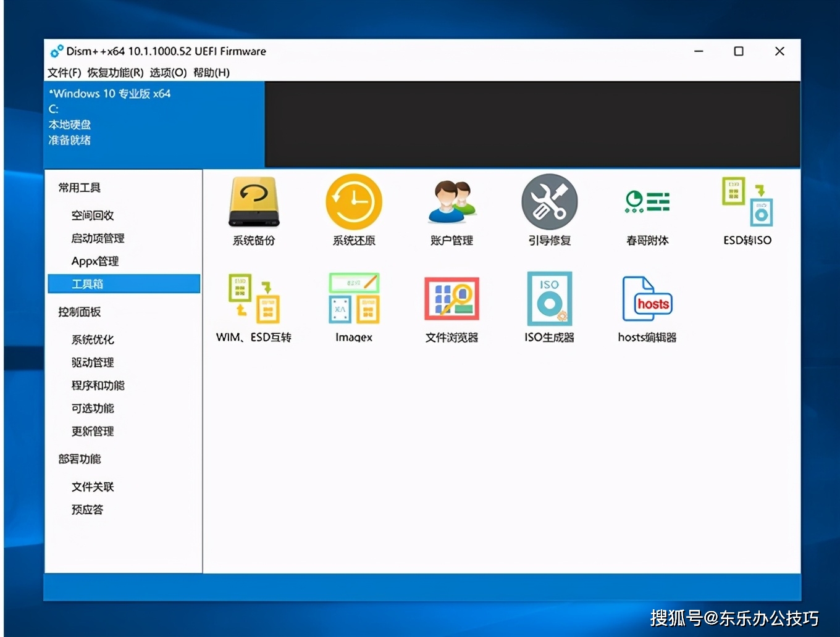This screenshot has width=840, height=637.
Task: Launch ESD转ISO converter icon
Action: pyautogui.click(x=747, y=202)
